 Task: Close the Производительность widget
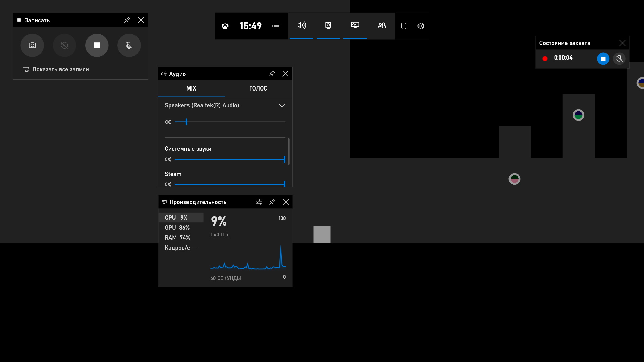pos(286,202)
